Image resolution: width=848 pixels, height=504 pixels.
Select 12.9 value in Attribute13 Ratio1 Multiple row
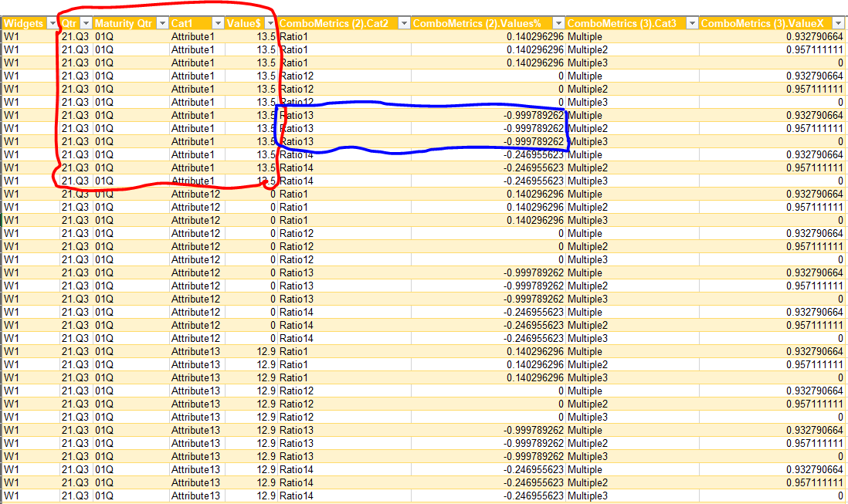tap(251, 352)
